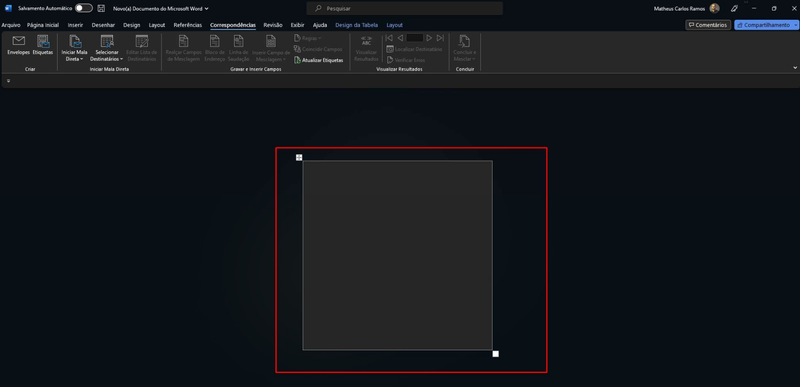Click the record number field
Image resolution: width=800 pixels, height=387 pixels.
pos(414,38)
